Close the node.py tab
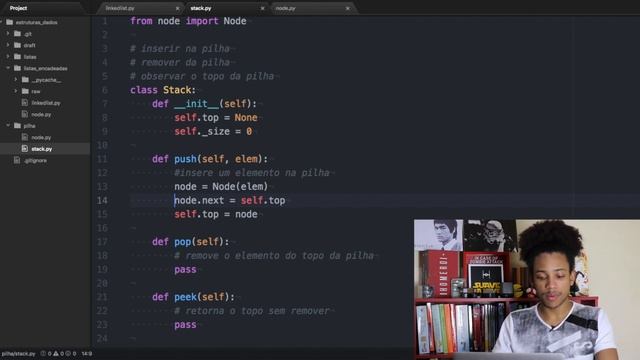The height and width of the screenshot is (360, 640). coord(348,8)
